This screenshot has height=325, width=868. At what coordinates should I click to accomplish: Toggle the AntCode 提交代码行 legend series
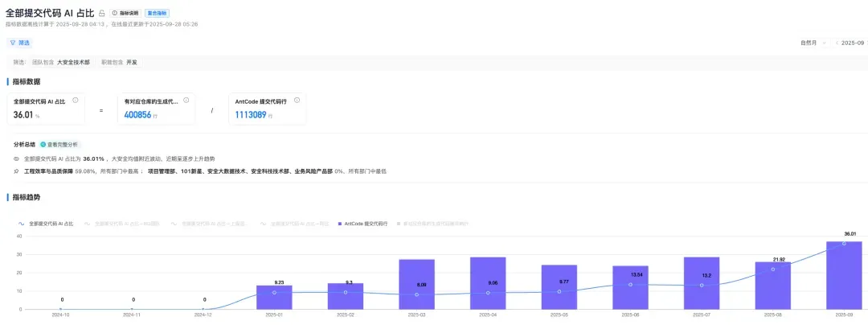coord(362,224)
